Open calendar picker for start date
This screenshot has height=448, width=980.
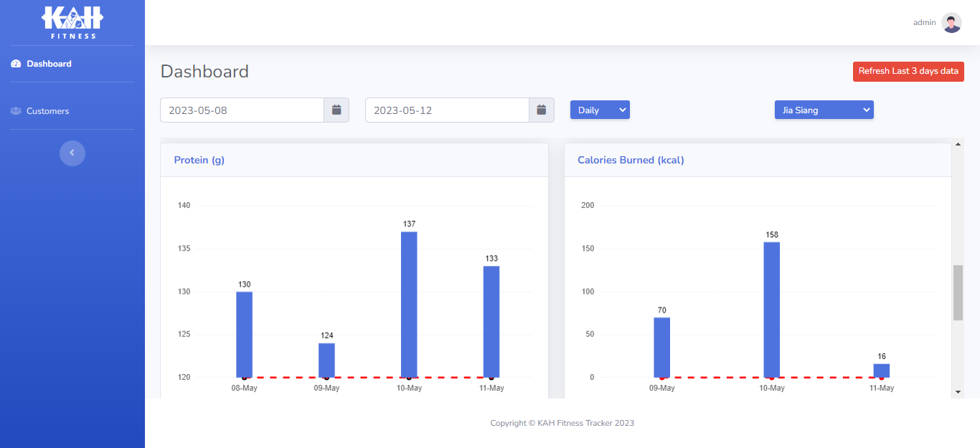[336, 110]
